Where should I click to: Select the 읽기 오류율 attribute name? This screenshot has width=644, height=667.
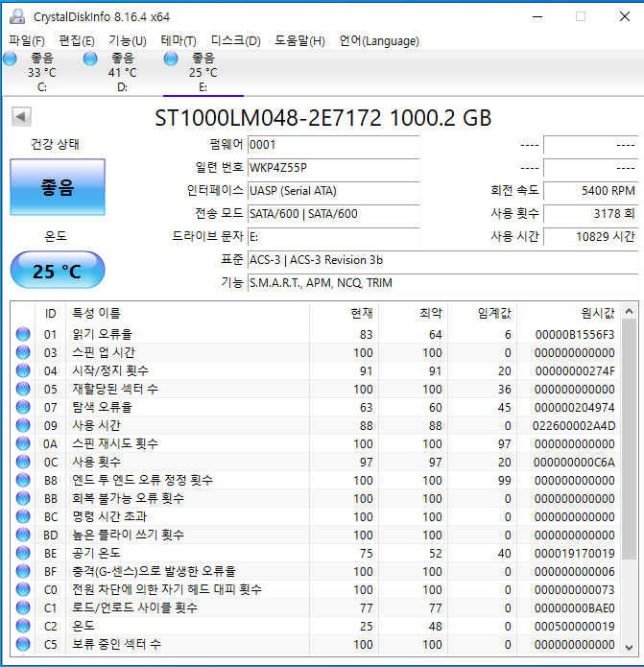pyautogui.click(x=102, y=334)
